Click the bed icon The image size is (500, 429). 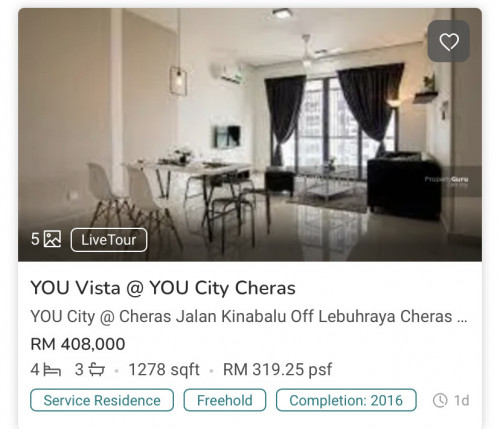tap(52, 370)
